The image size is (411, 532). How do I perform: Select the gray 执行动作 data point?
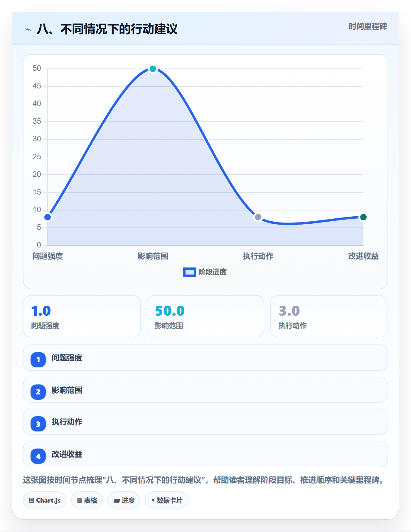(258, 217)
